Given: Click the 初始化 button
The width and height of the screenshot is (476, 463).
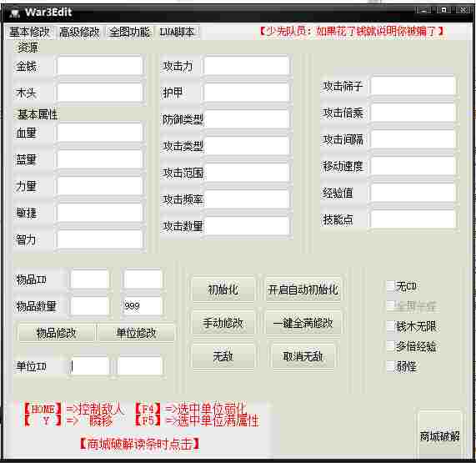Looking at the screenshot, I should pos(223,289).
